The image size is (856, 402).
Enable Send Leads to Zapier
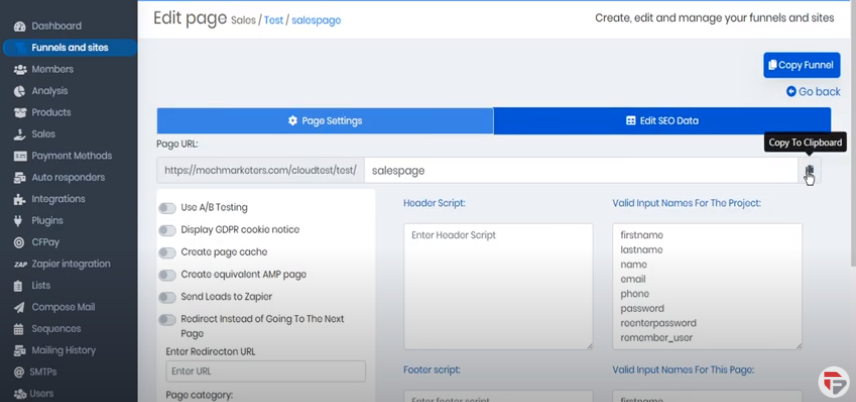167,297
